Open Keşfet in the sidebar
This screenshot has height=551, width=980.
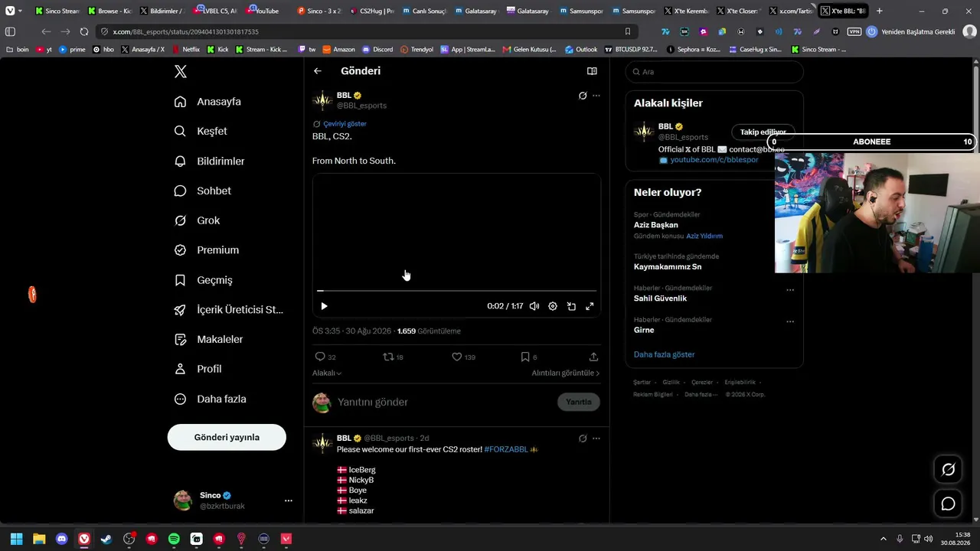[201, 131]
